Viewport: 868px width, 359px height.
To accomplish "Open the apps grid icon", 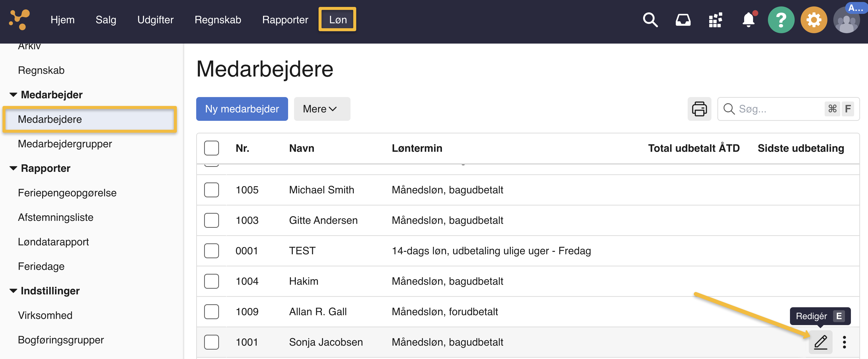I will (715, 20).
